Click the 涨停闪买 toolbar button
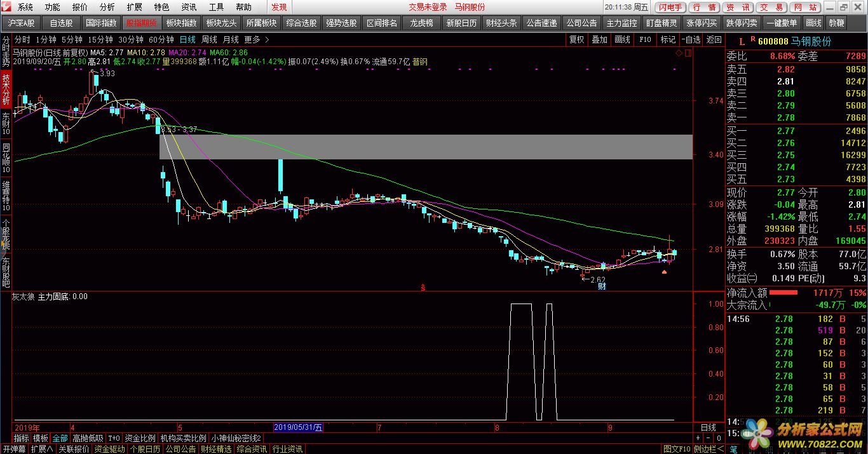 (702, 23)
